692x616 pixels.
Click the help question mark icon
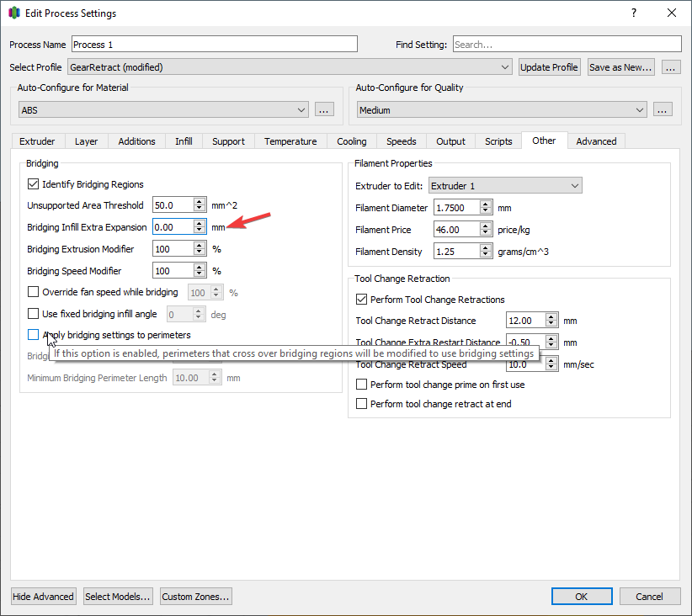coord(634,13)
